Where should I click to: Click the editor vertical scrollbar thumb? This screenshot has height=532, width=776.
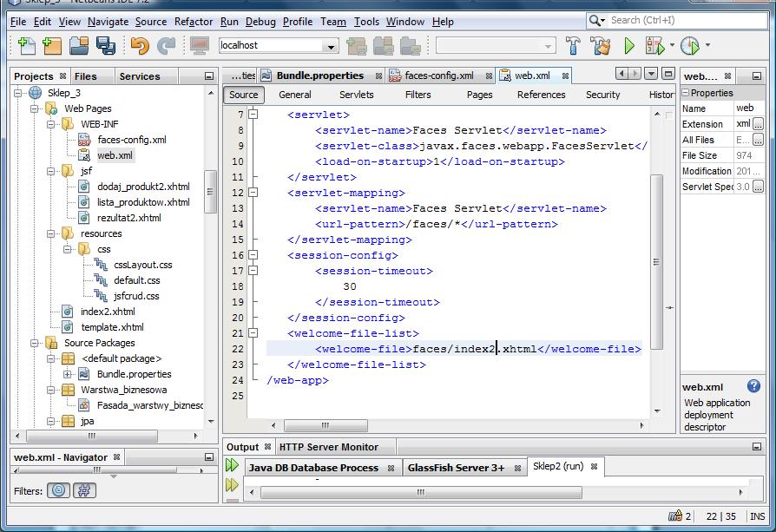click(x=656, y=262)
